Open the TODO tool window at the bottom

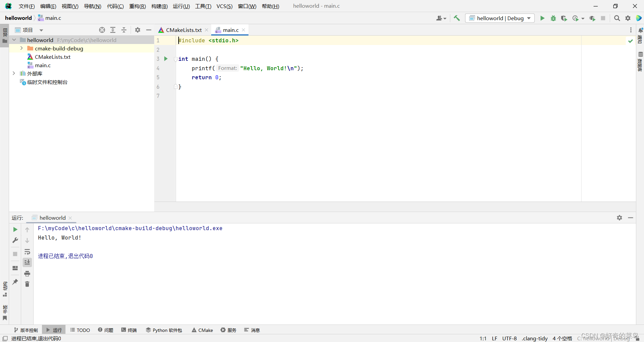tap(80, 330)
